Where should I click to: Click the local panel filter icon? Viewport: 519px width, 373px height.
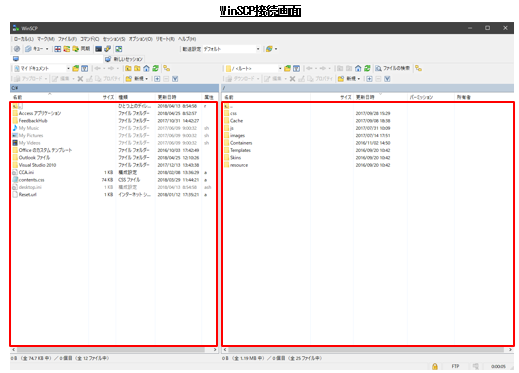tap(85, 68)
